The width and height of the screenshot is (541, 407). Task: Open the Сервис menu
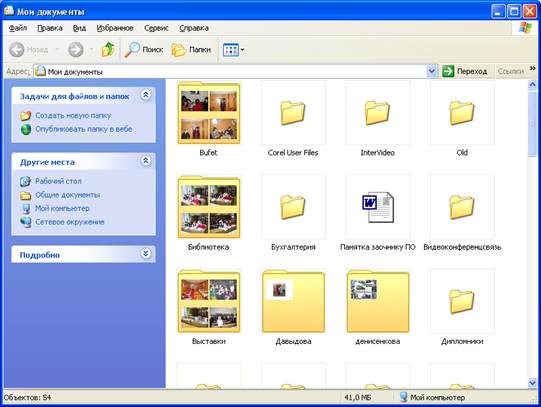pyautogui.click(x=156, y=28)
